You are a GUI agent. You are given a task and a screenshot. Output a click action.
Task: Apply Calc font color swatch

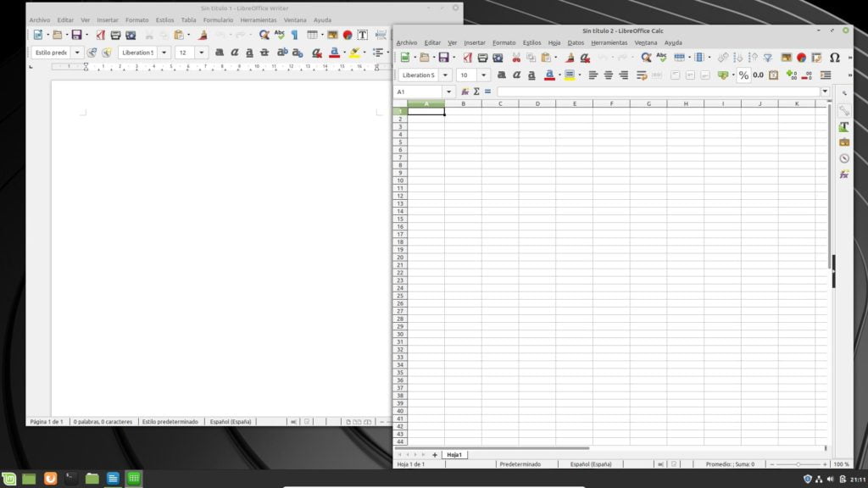click(x=549, y=75)
